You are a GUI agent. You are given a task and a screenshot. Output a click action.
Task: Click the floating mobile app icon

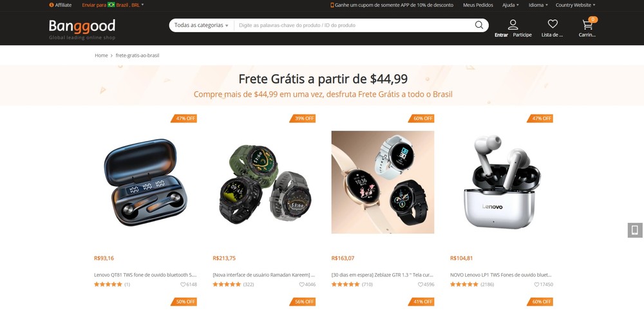634,230
